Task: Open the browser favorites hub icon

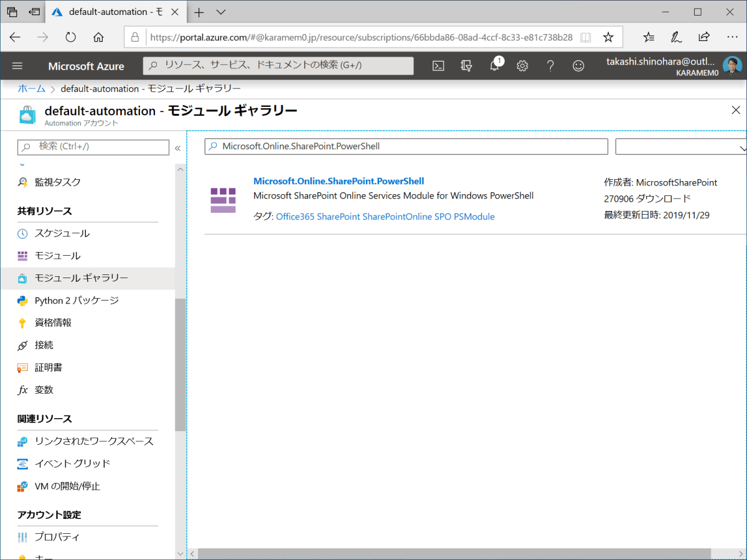Action: [x=649, y=37]
